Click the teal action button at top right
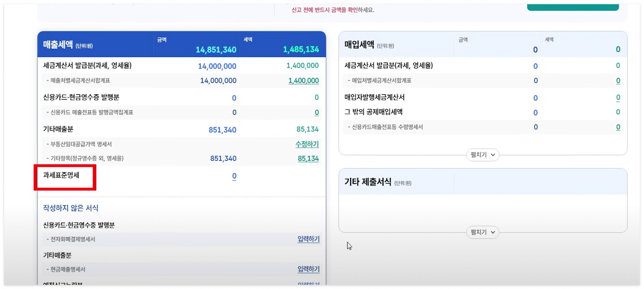This screenshot has width=644, height=289. coord(573,5)
